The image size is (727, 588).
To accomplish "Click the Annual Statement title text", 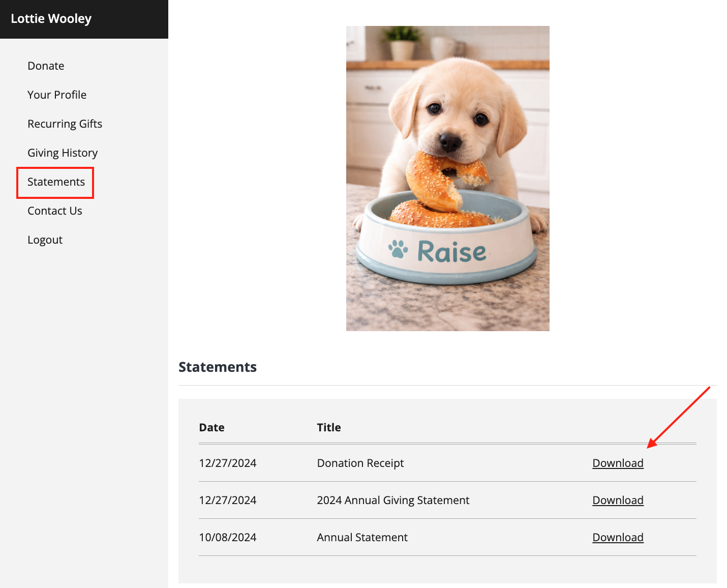I will [x=362, y=538].
